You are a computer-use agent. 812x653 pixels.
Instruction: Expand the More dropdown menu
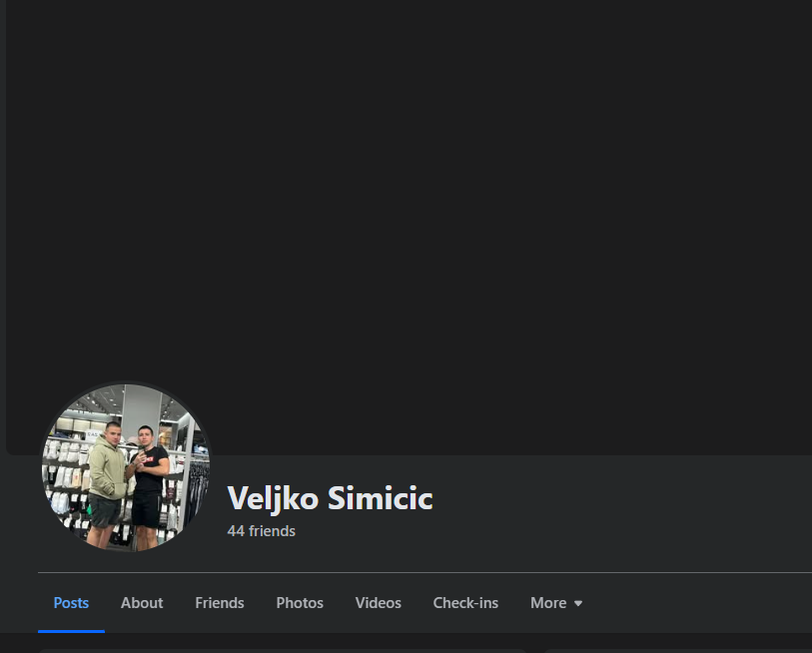(x=556, y=603)
